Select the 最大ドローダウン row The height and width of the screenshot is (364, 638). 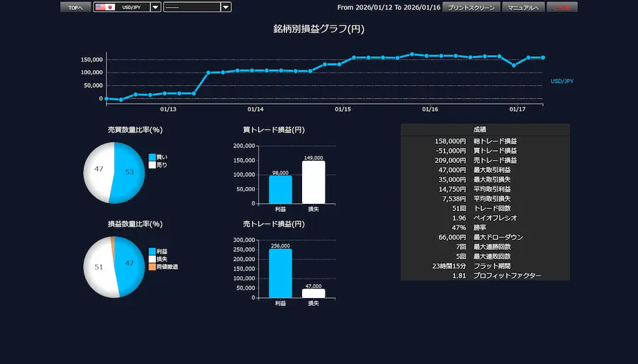tap(485, 237)
